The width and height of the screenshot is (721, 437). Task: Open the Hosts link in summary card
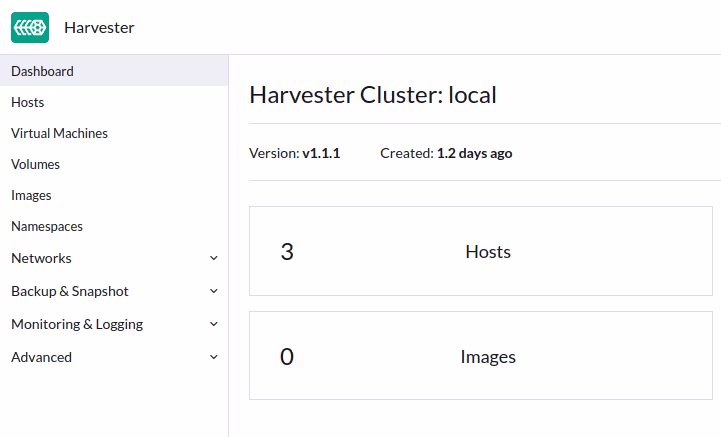488,252
